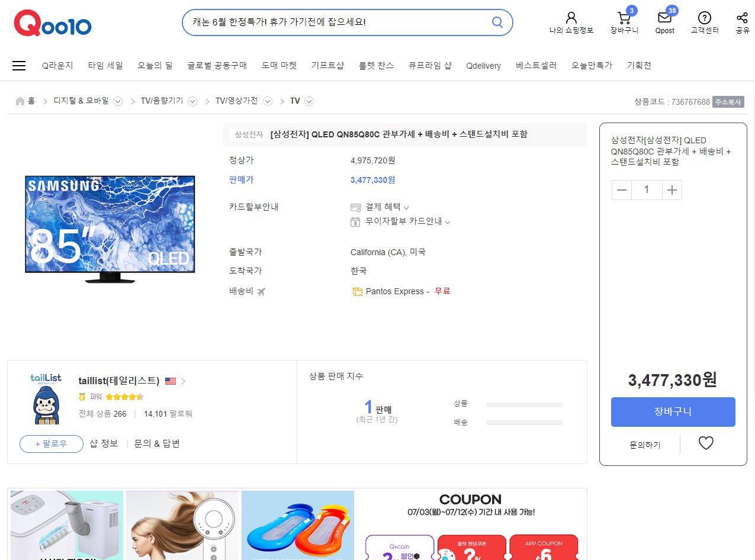
Task: Open 베스트셀러 menu
Action: click(536, 66)
